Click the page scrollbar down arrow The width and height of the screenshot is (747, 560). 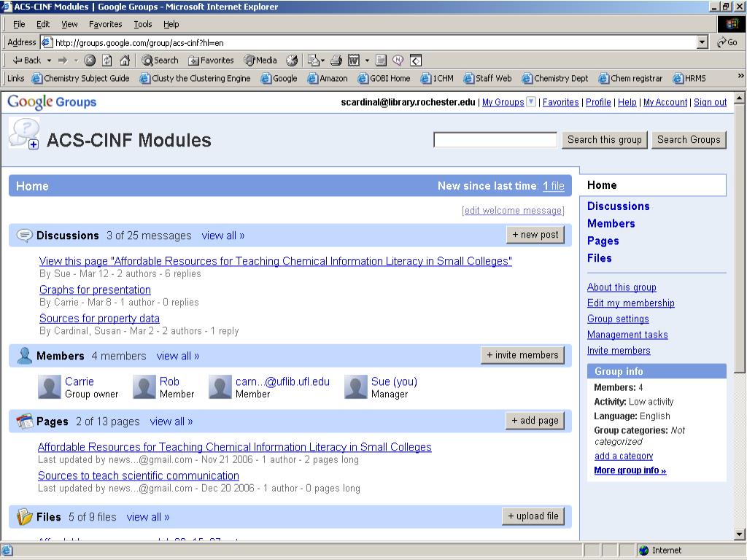click(740, 534)
